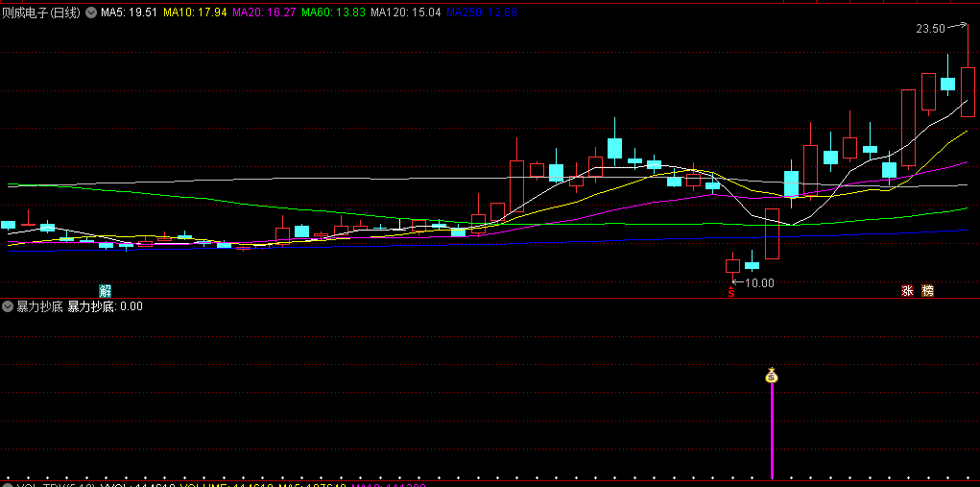Click the MA5: 19.51 label

click(129, 12)
